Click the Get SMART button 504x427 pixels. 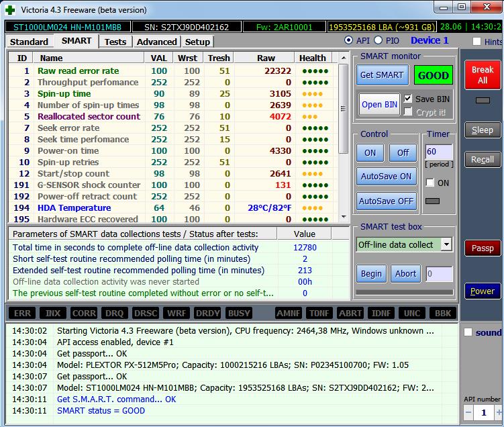[382, 75]
